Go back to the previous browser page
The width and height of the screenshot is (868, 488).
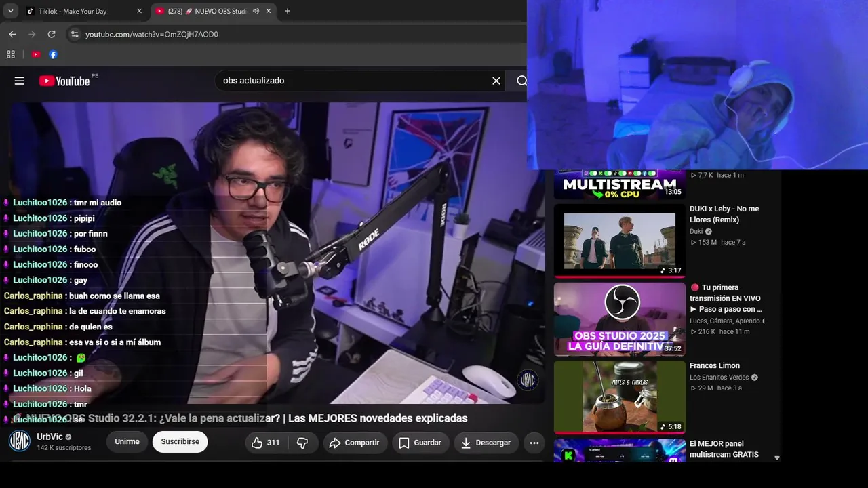pyautogui.click(x=12, y=34)
